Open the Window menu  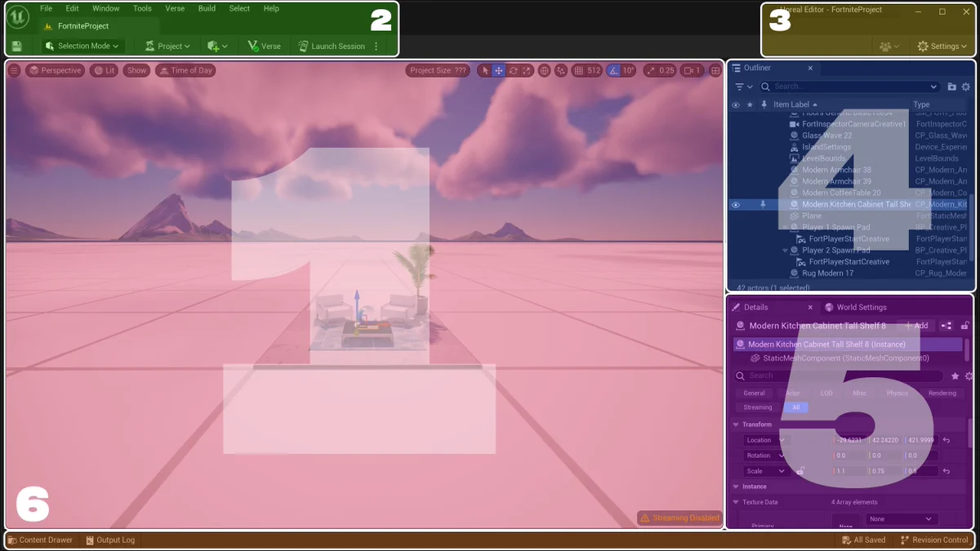click(x=105, y=8)
